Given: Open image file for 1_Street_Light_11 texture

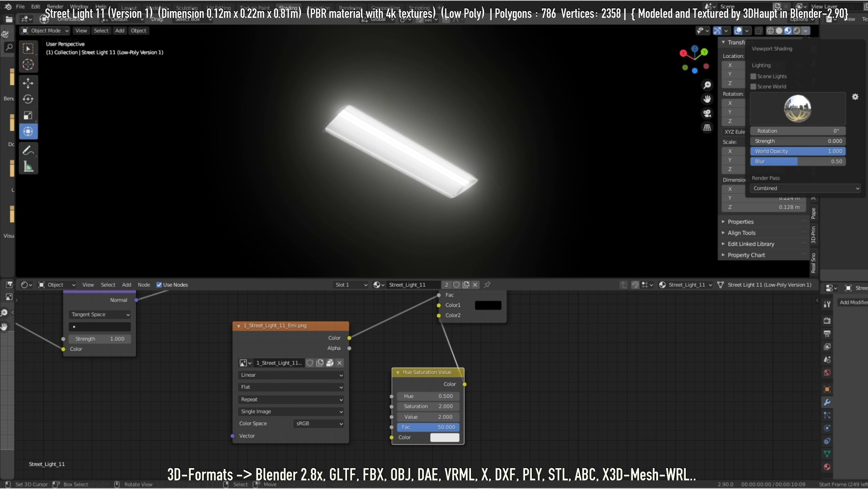Looking at the screenshot, I should click(x=330, y=363).
